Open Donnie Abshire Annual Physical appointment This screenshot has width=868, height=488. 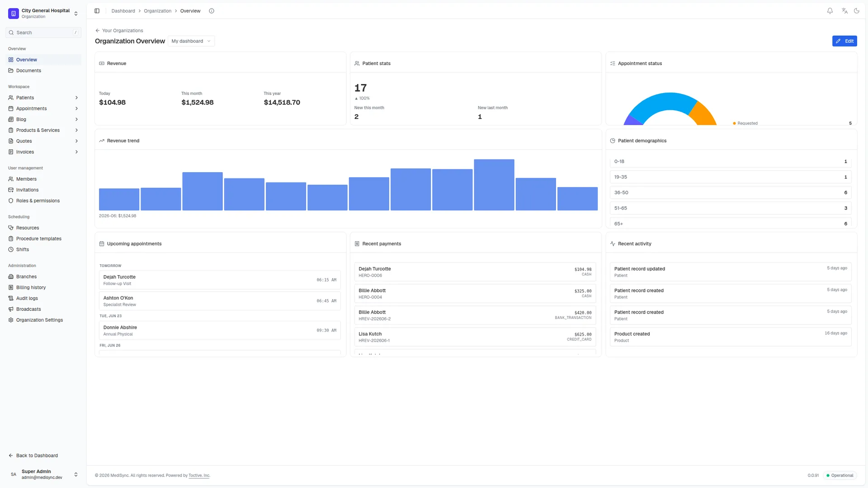tap(220, 330)
